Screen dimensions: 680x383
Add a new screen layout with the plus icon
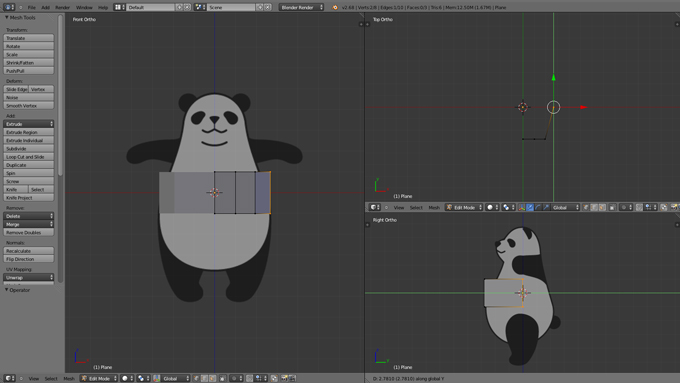[180, 7]
